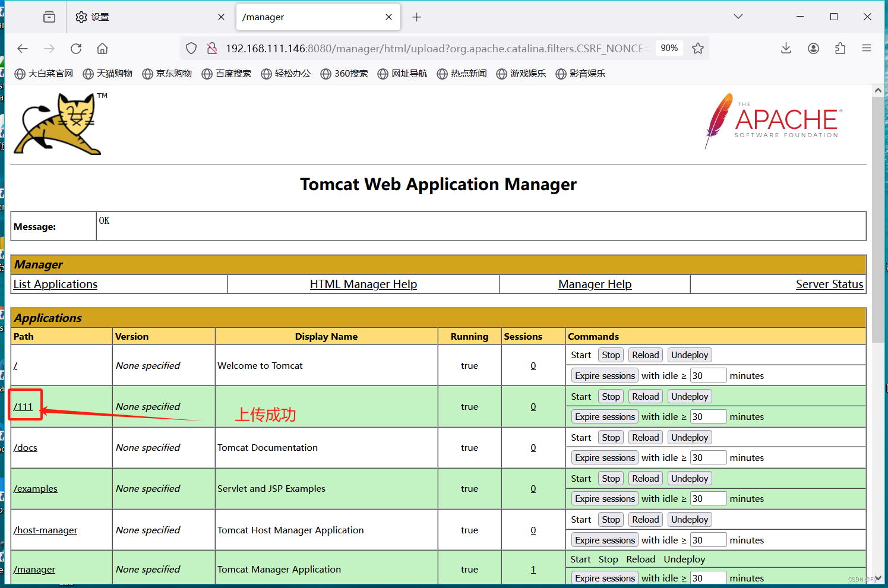
Task: Open the /host-manager path link
Action: [46, 530]
